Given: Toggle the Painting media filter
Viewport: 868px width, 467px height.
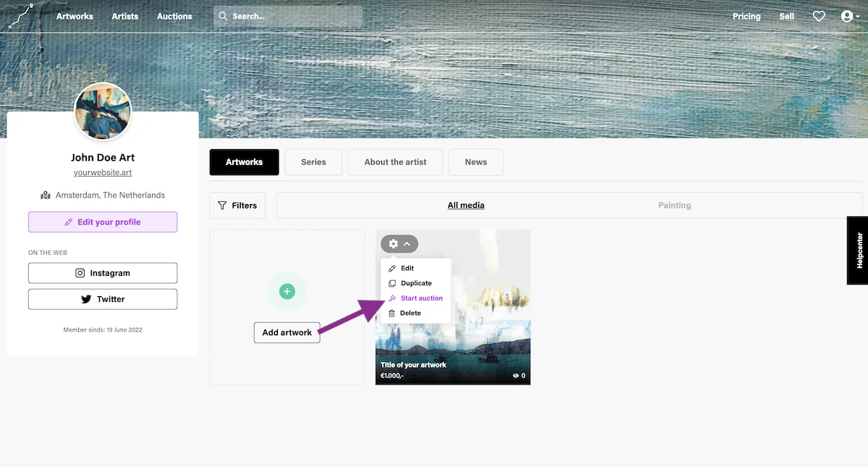Looking at the screenshot, I should pyautogui.click(x=674, y=205).
